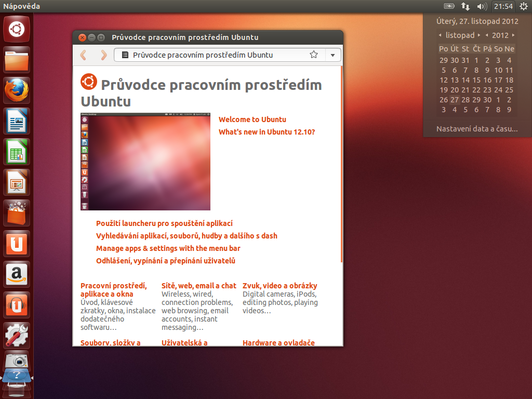Select day 31 in calendar's first row
Image resolution: width=532 pixels, height=399 pixels.
coord(465,60)
